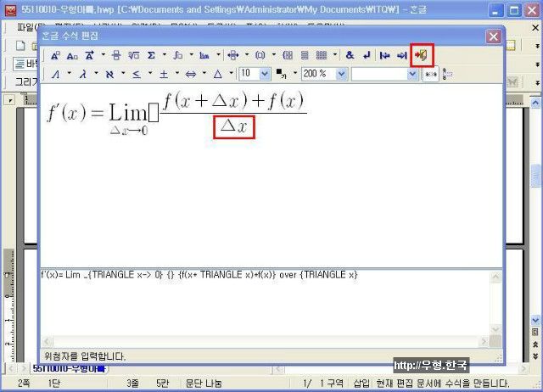Click the ampersand align icon
Image resolution: width=543 pixels, height=392 pixels.
click(350, 55)
